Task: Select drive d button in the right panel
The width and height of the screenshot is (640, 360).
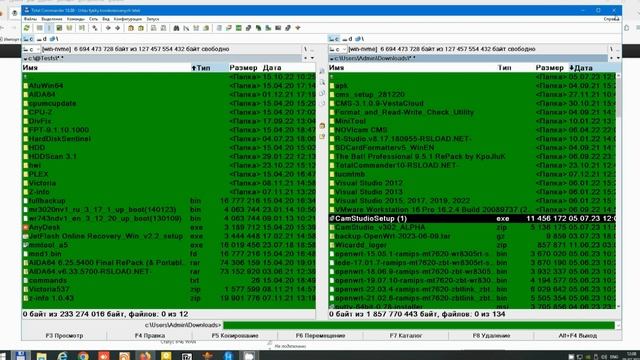Action: (348, 39)
